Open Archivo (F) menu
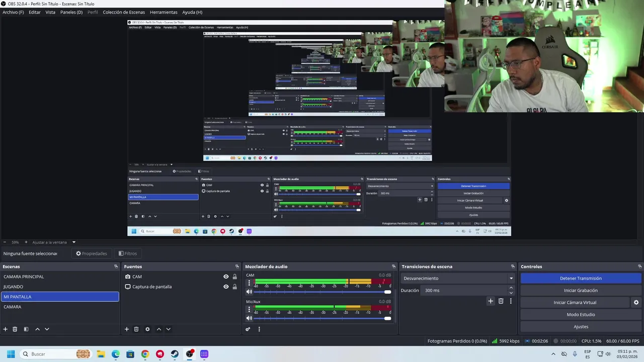644x362 pixels. (13, 12)
